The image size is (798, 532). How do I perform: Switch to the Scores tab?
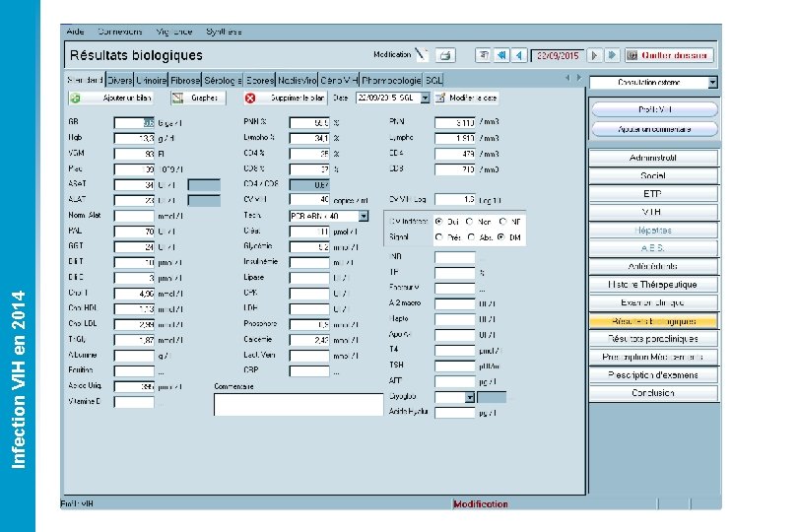pyautogui.click(x=259, y=80)
